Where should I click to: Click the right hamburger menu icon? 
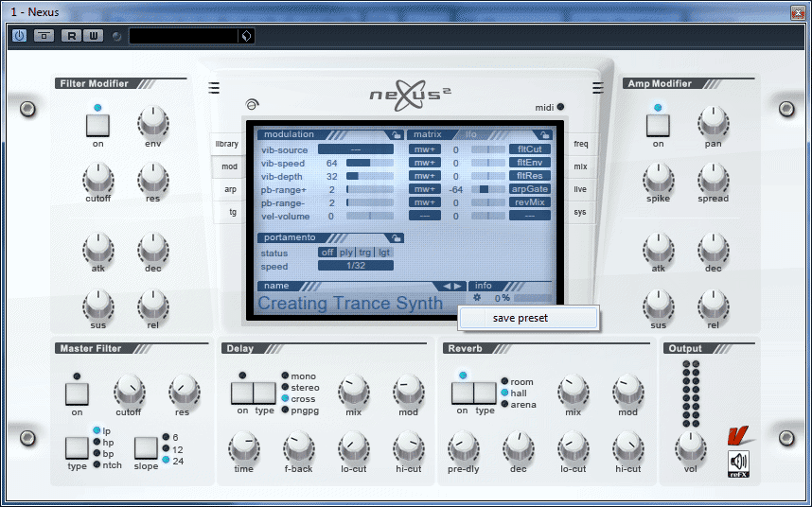pyautogui.click(x=597, y=88)
